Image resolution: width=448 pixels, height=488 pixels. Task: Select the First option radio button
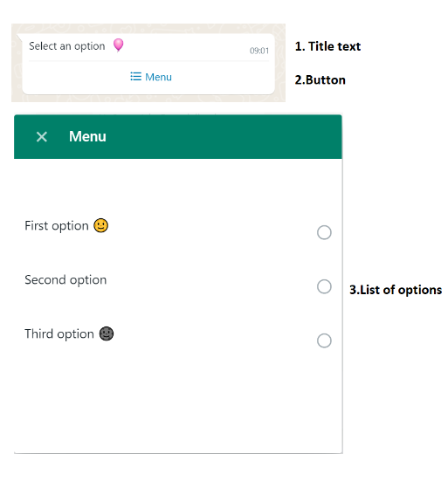tap(324, 232)
